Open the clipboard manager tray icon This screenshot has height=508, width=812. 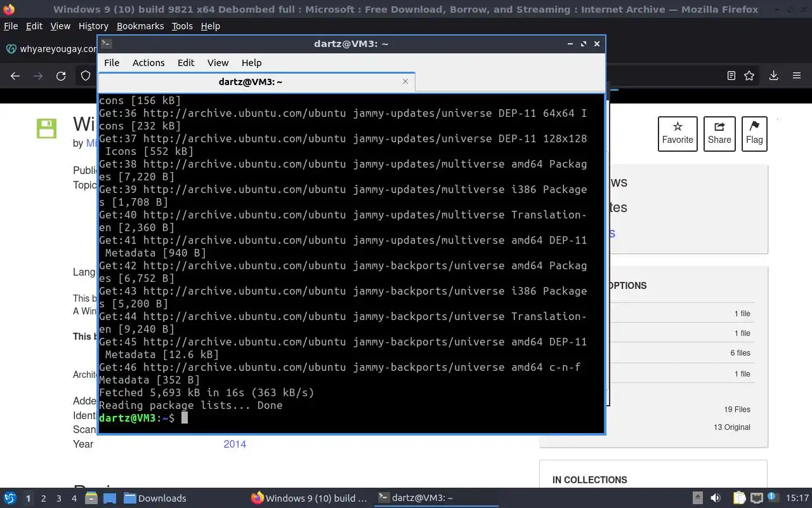(x=739, y=498)
